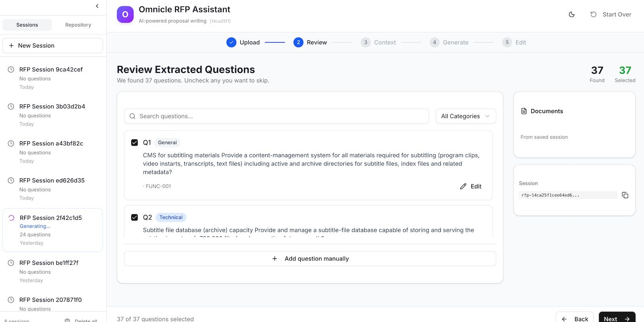Copy the session ID with copy icon
644x322 pixels.
tap(625, 195)
